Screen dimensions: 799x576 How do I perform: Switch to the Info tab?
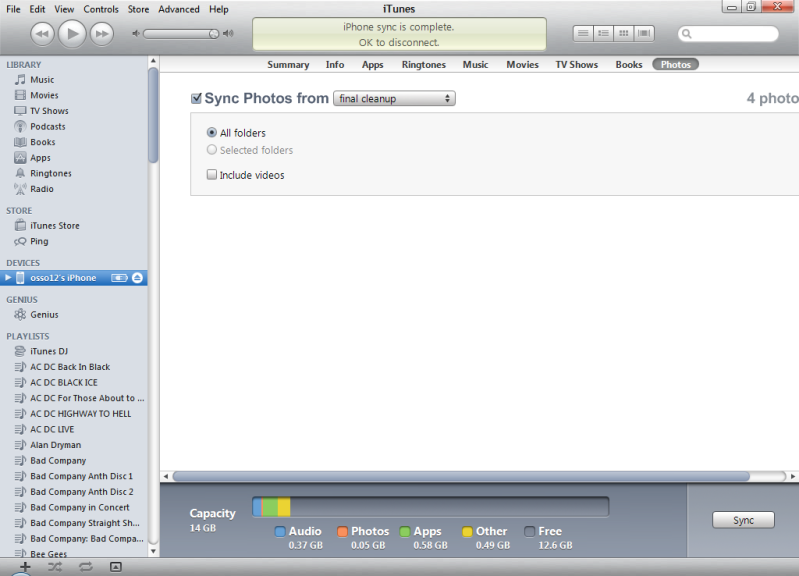pos(335,65)
